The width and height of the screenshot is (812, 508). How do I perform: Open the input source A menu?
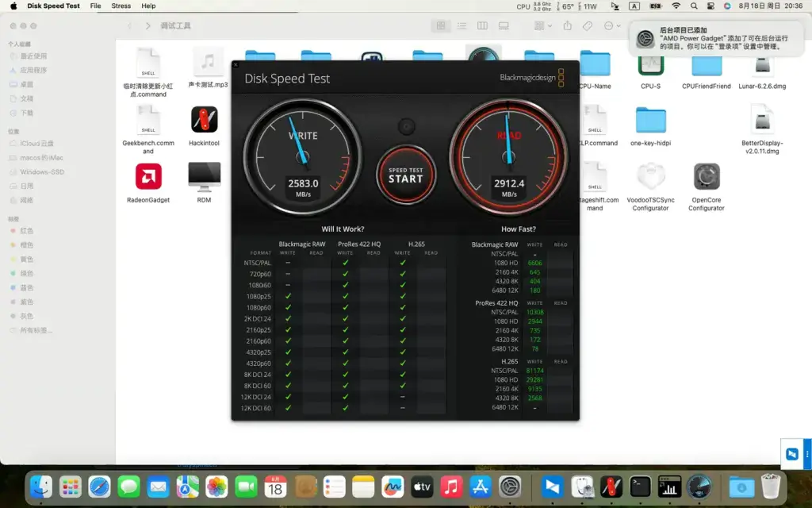tap(634, 6)
